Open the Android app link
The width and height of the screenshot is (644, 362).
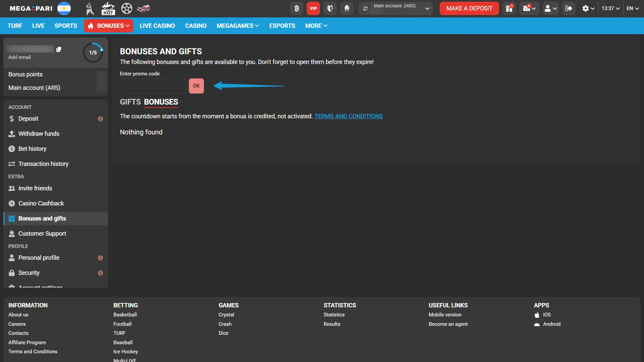547,324
